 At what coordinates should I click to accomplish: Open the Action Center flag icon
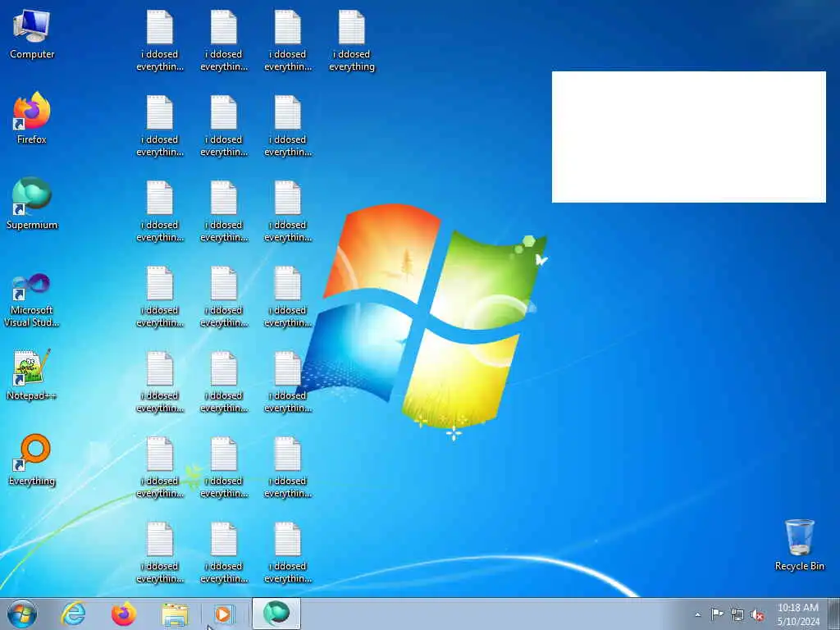click(x=717, y=614)
